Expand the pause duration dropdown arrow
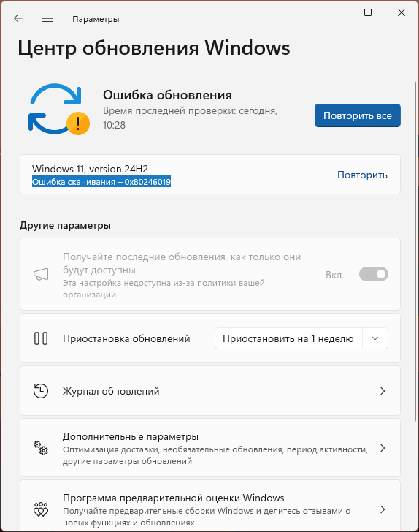419x532 pixels. click(375, 338)
